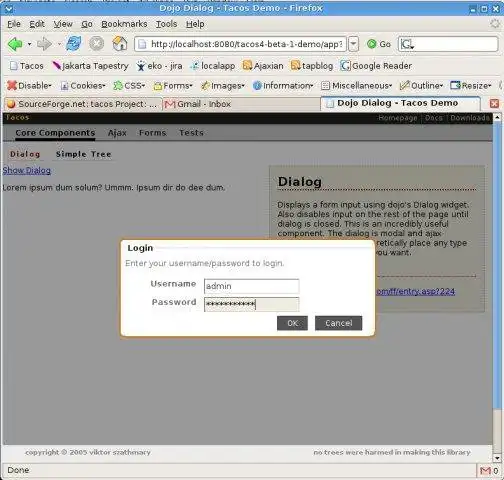Open the window menu icon in title bar

point(8,8)
